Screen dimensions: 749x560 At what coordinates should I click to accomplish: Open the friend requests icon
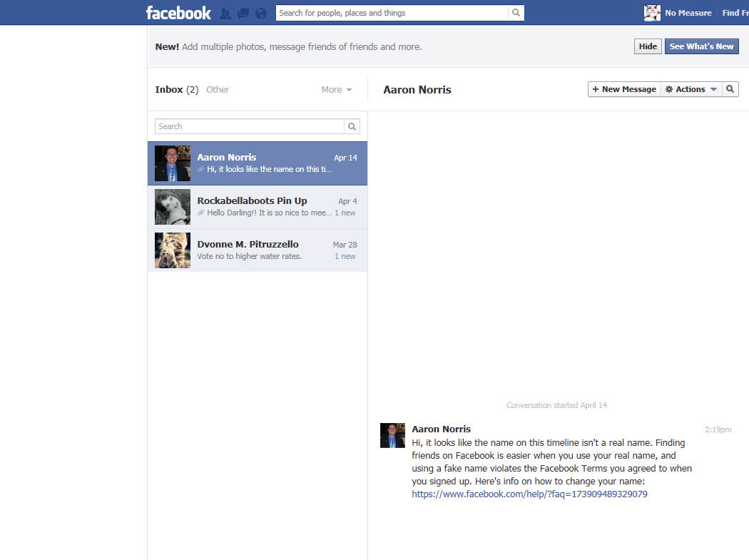point(225,13)
